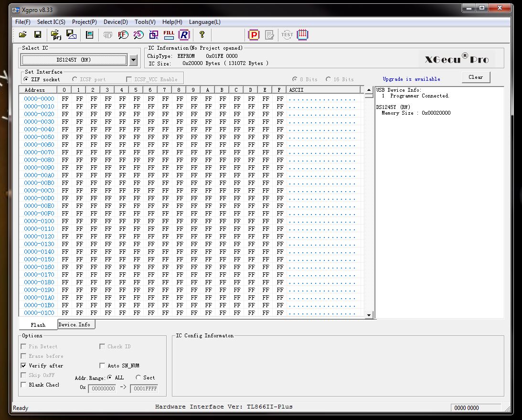This screenshot has width=522, height=420.
Task: Toggle the Check ID checkbox
Action: coord(102,346)
